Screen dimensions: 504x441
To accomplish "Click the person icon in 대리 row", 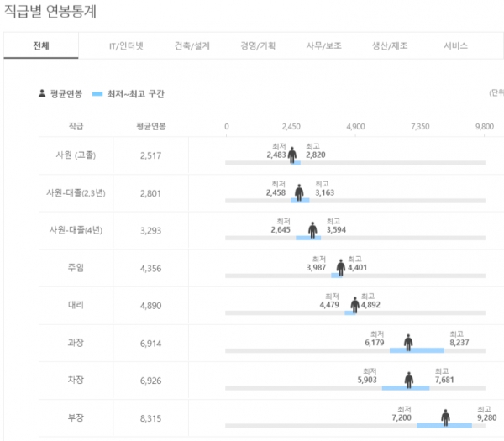I will coord(354,305).
